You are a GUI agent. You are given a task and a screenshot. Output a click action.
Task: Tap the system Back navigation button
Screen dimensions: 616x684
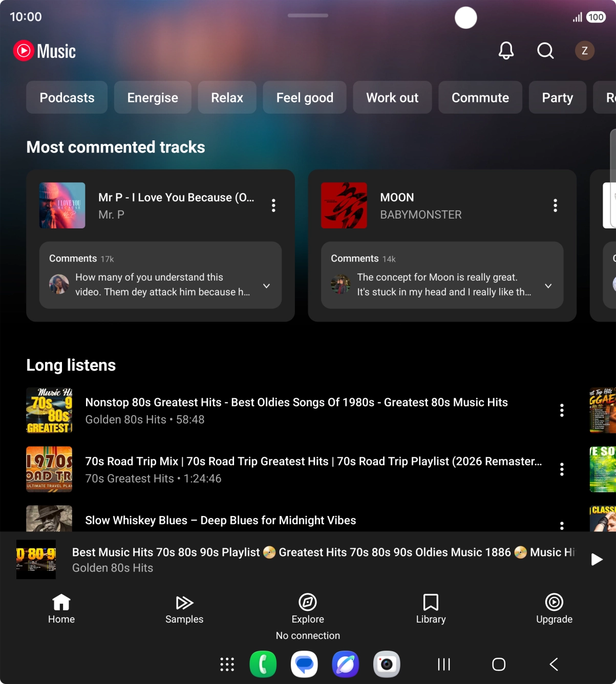(x=554, y=664)
